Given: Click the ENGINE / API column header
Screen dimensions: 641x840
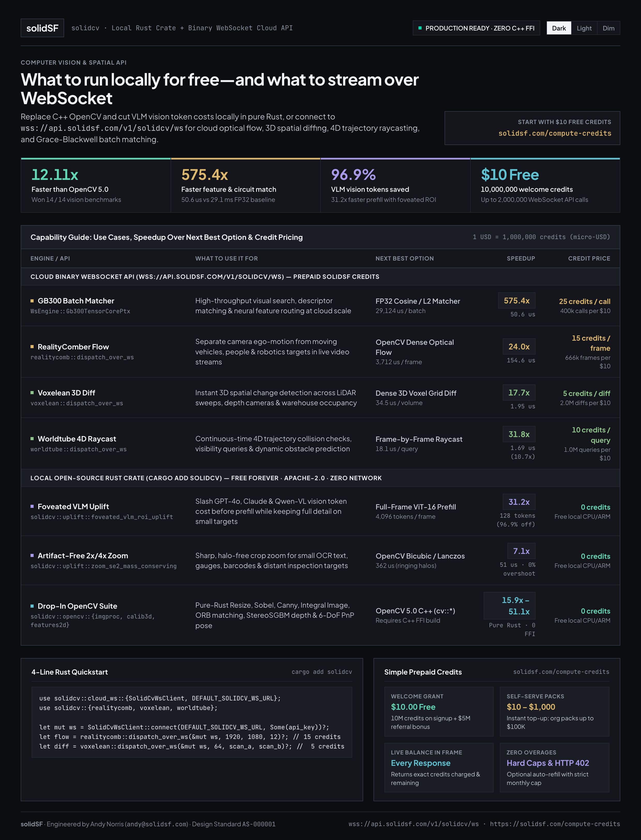Looking at the screenshot, I should pyautogui.click(x=50, y=258).
